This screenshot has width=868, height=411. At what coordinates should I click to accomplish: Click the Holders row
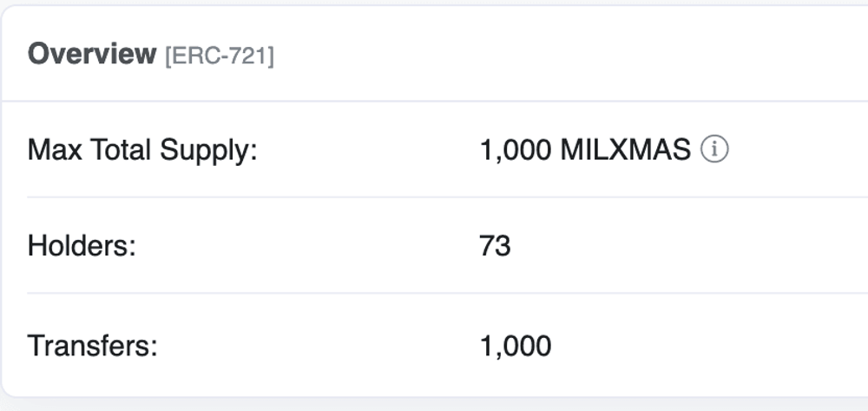coord(448,245)
